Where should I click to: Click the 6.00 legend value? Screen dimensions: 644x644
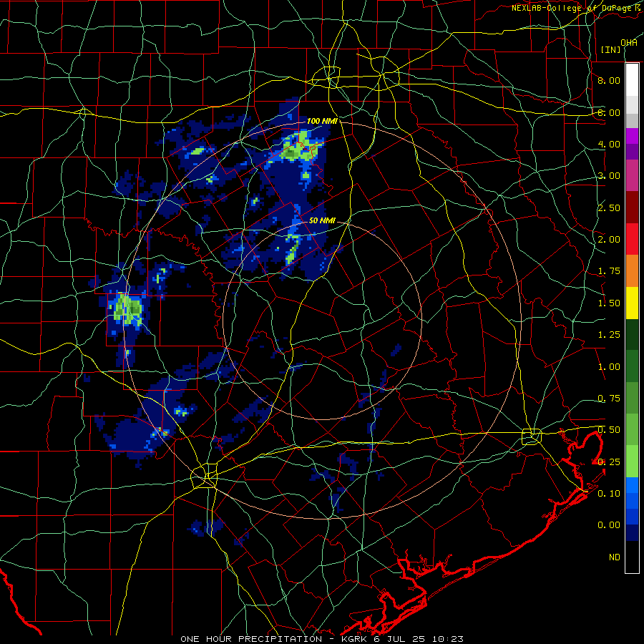tap(609, 112)
